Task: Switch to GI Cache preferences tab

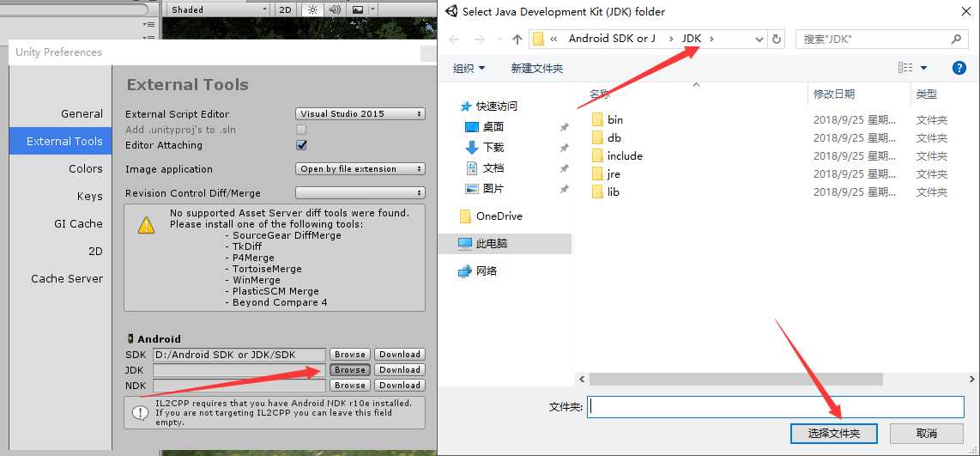Action: tap(78, 224)
